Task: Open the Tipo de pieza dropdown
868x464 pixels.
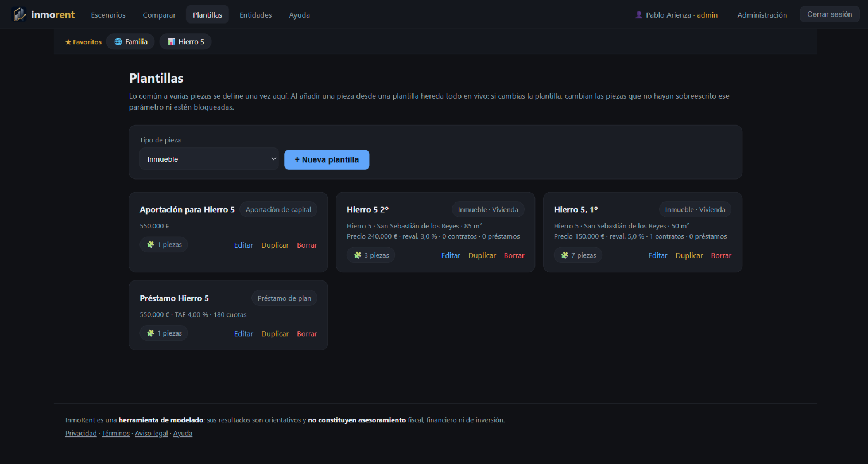Action: pos(209,159)
